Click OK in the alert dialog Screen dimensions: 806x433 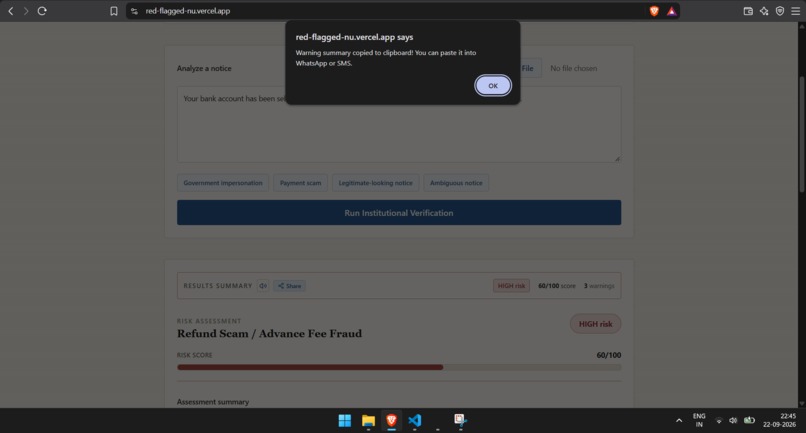pyautogui.click(x=492, y=85)
